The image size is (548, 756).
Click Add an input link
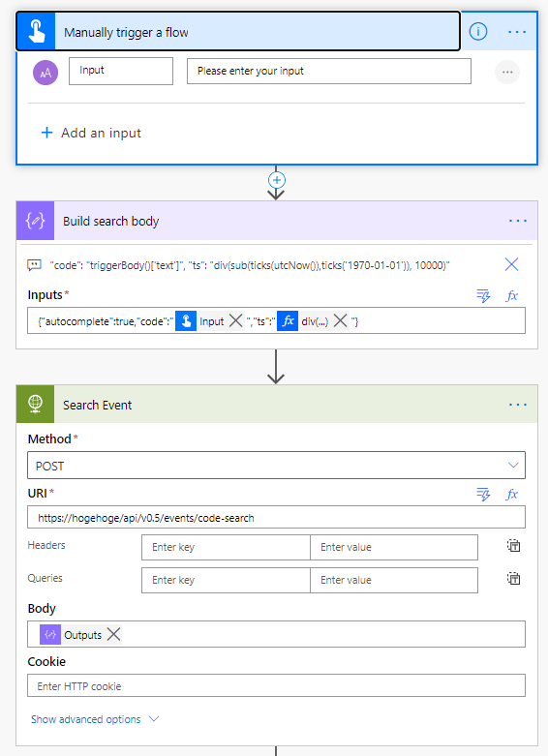[91, 133]
